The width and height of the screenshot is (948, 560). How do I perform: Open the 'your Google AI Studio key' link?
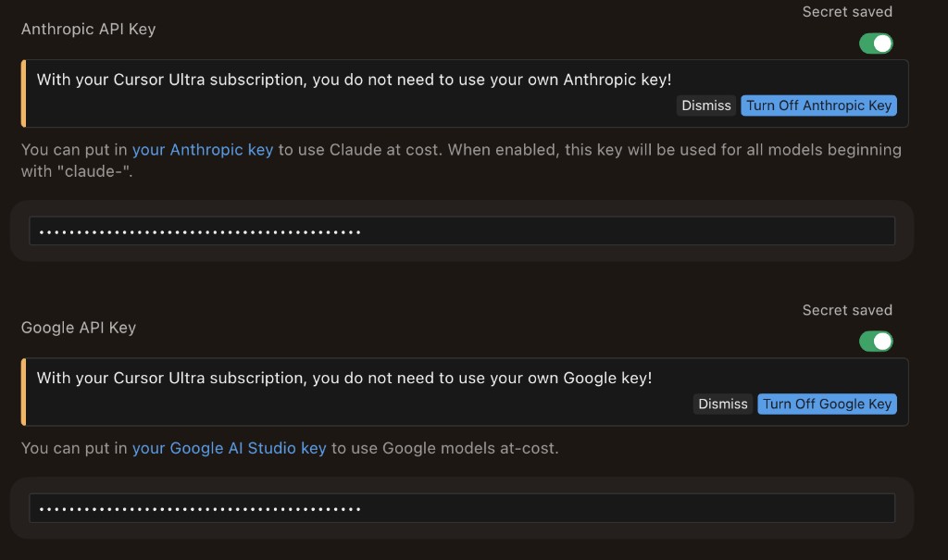pos(230,448)
